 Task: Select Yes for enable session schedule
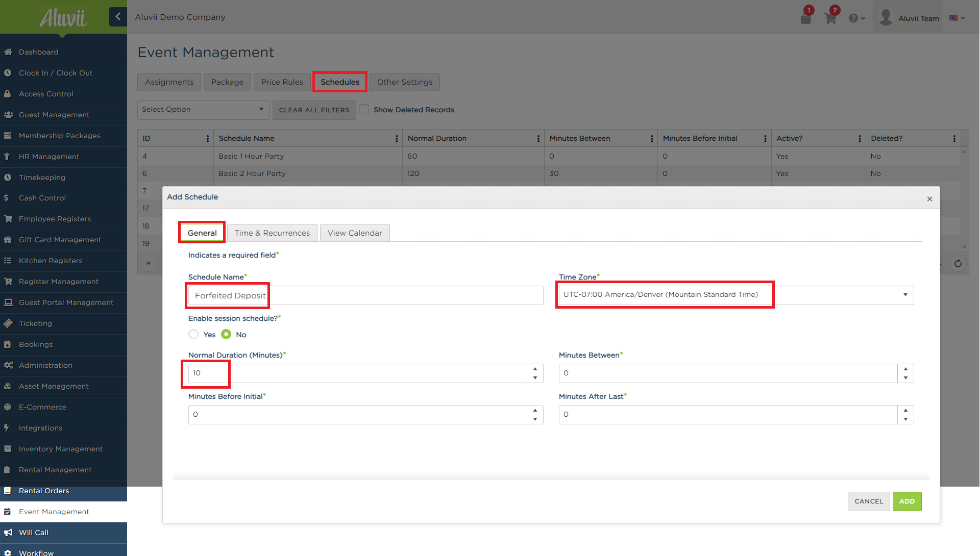193,334
